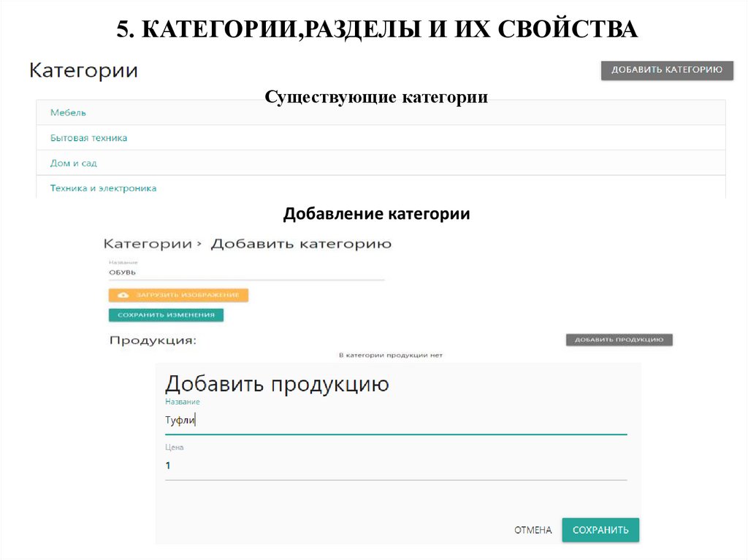The height and width of the screenshot is (560, 748).
Task: Select the Дом и сад category
Action: coord(74,163)
